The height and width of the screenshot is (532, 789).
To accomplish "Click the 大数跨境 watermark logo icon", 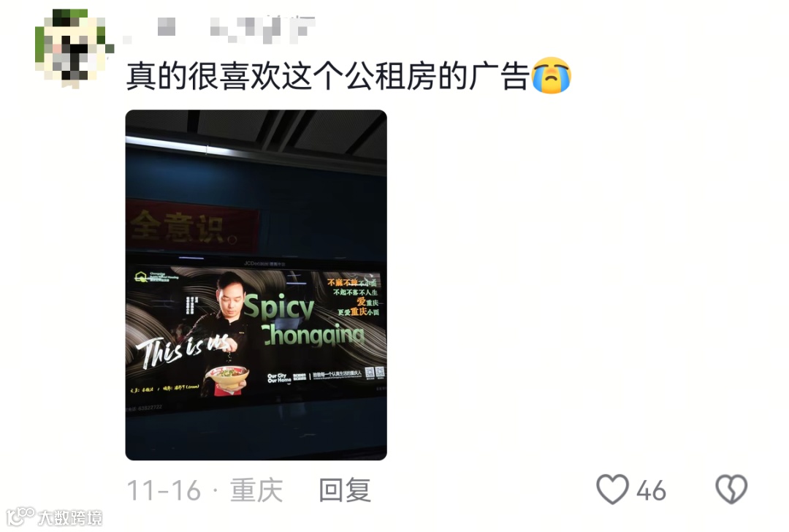I will point(20,517).
